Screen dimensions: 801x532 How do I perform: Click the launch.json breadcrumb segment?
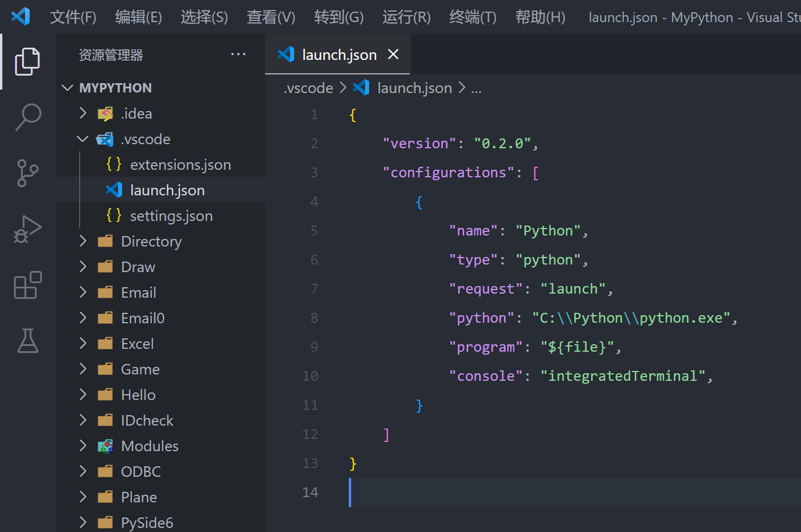pyautogui.click(x=414, y=88)
